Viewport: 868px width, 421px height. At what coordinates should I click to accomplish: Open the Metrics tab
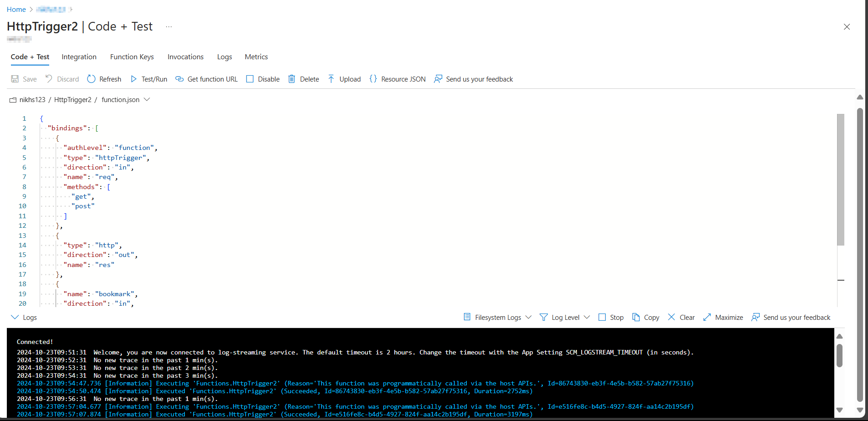(x=256, y=57)
